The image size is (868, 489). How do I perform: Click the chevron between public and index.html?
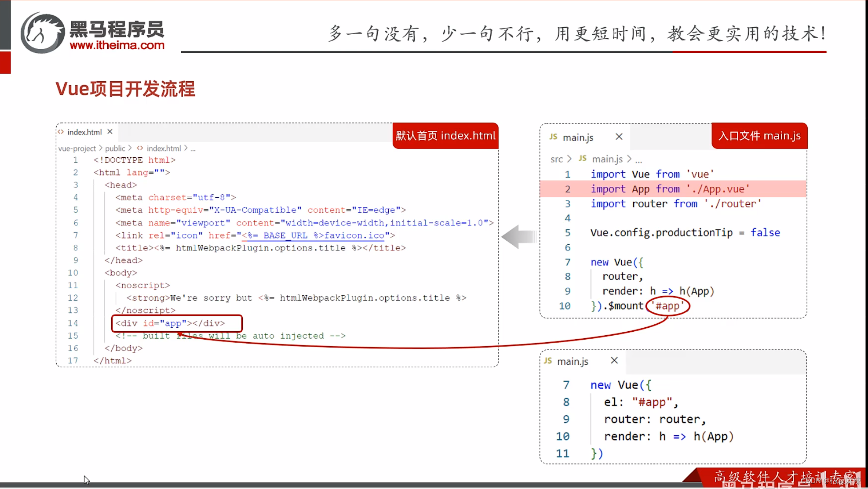pyautogui.click(x=131, y=148)
